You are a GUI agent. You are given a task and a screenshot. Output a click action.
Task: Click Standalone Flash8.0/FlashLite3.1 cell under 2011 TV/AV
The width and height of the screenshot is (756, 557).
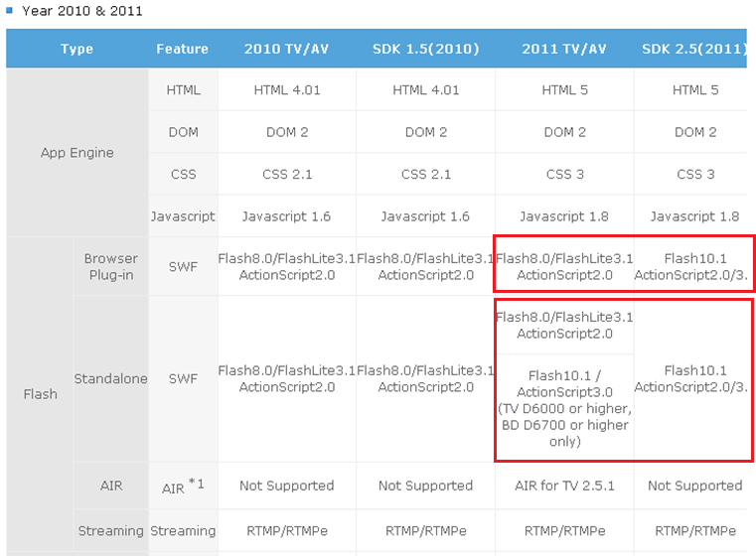tap(564, 326)
